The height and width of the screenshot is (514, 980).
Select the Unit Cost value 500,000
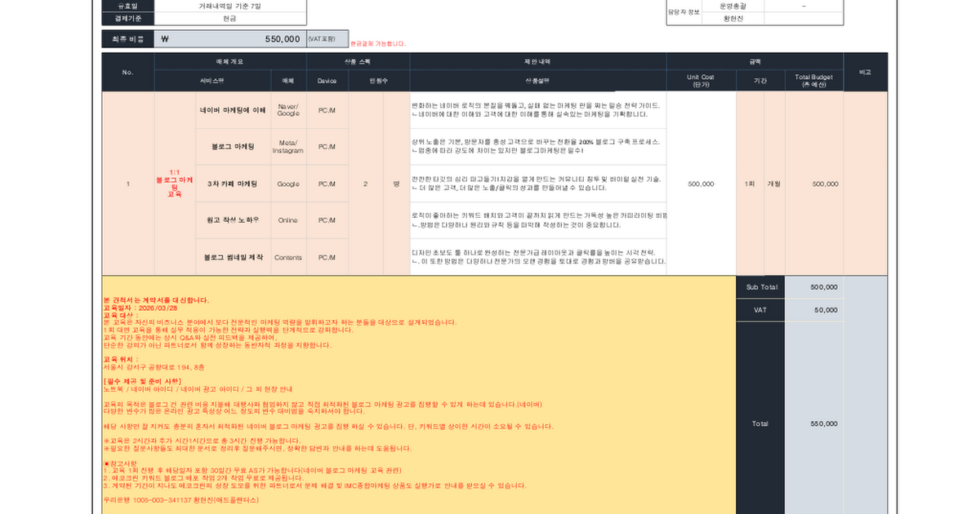[702, 184]
